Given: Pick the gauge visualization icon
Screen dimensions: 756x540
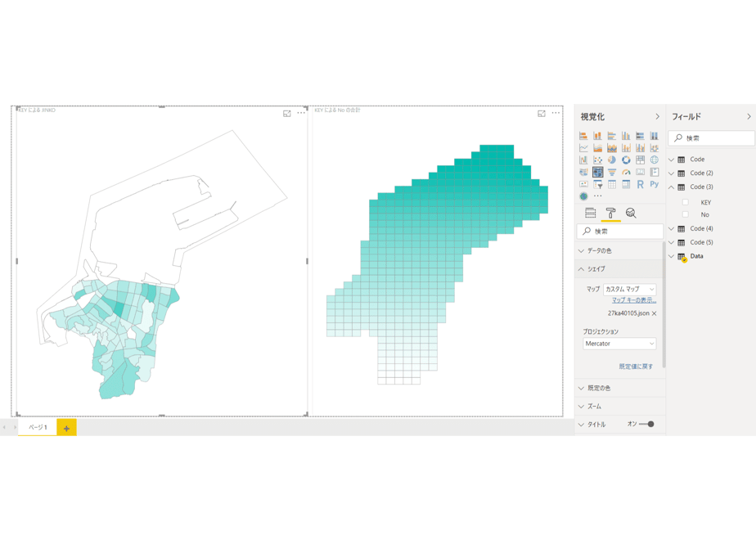Looking at the screenshot, I should 626,172.
